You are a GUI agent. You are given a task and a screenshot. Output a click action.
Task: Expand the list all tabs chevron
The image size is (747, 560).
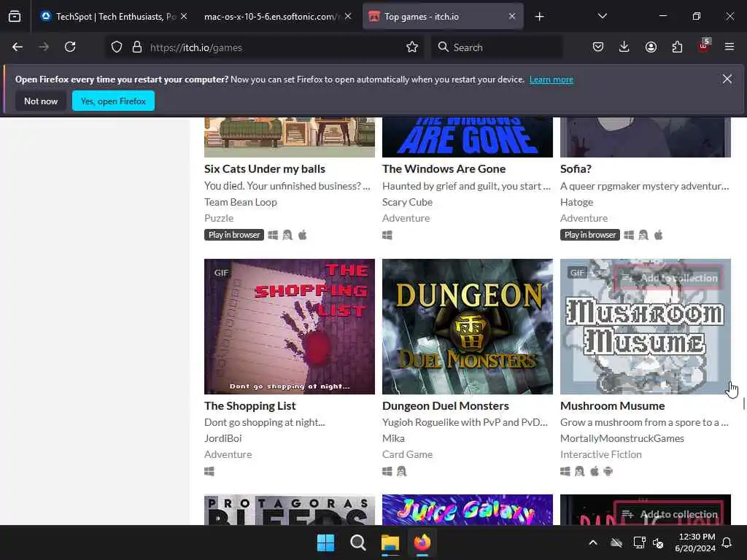click(602, 17)
